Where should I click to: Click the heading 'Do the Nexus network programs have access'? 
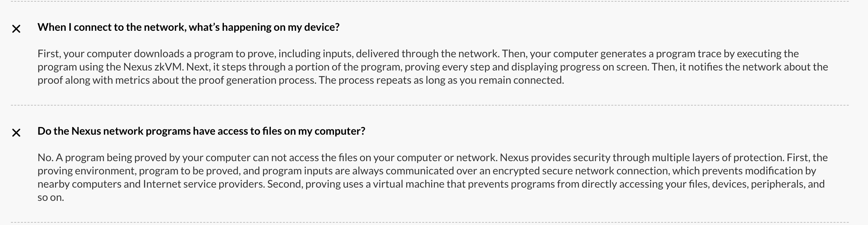[x=201, y=131]
